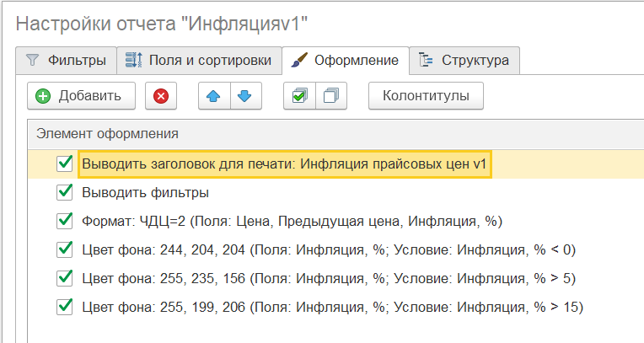The width and height of the screenshot is (644, 343).
Task: Disable the Формат ЧДЦ=2 checkbox
Action: (64, 221)
